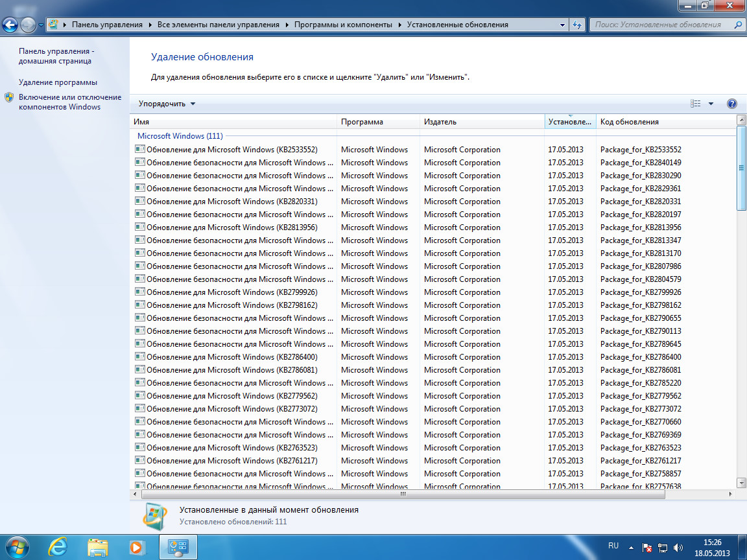
Task: Click icon of update KB2799926
Action: coord(140,292)
